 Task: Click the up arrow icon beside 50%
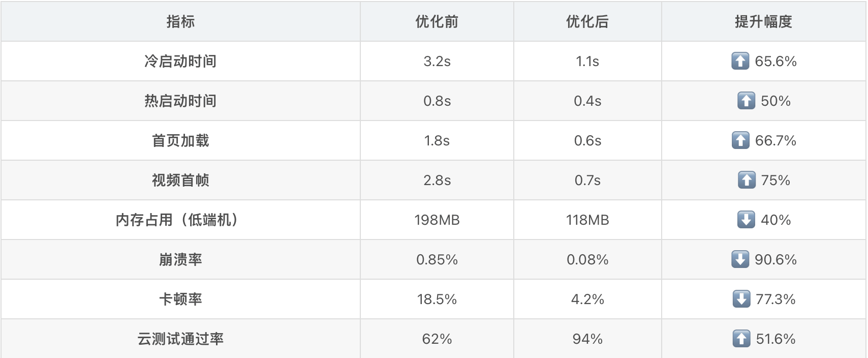pyautogui.click(x=746, y=101)
